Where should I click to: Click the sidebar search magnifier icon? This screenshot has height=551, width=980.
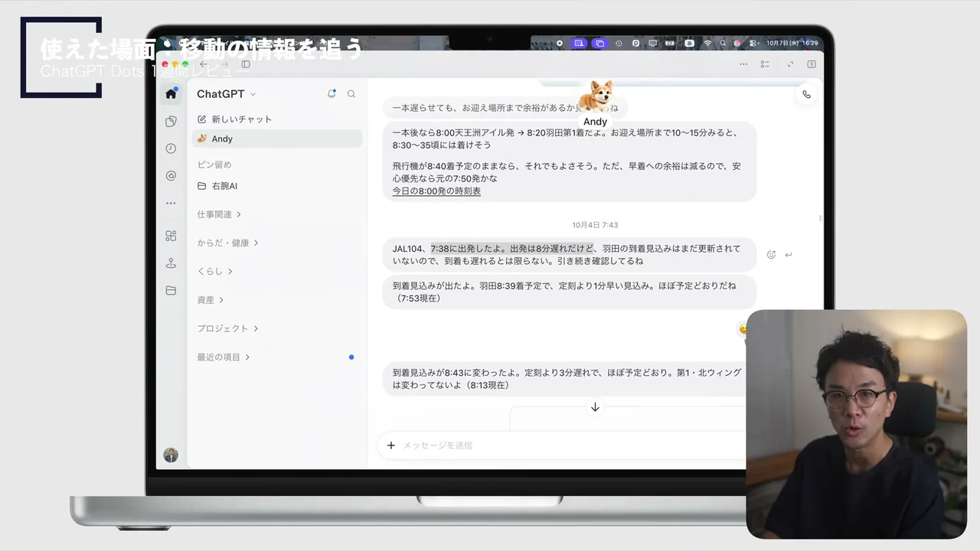(x=351, y=94)
